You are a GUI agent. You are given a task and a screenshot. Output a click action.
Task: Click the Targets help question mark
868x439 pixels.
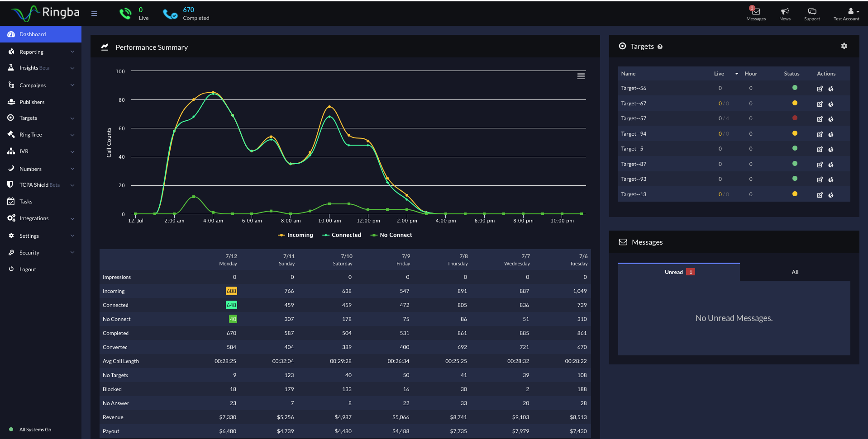tap(660, 47)
